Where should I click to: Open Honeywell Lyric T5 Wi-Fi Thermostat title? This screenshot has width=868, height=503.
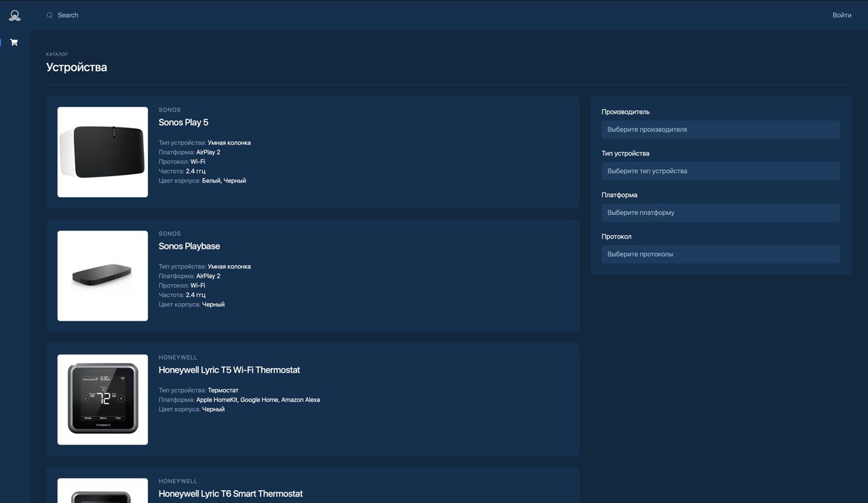coord(229,370)
